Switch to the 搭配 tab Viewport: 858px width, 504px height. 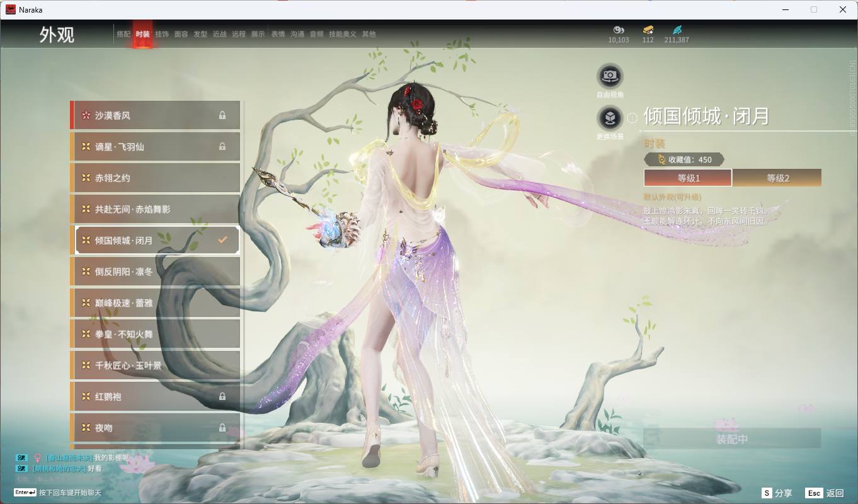pos(123,34)
